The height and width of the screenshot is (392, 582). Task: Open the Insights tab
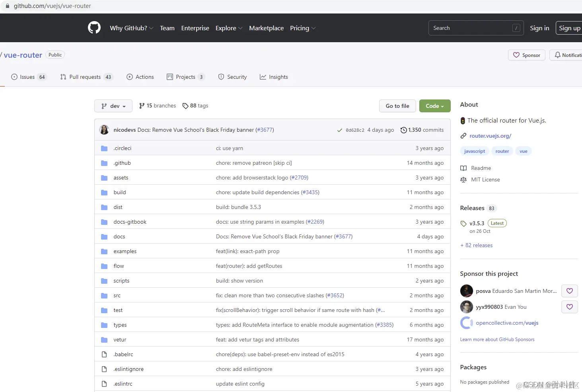click(274, 77)
